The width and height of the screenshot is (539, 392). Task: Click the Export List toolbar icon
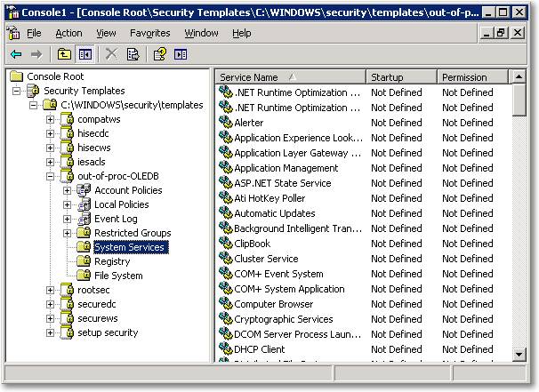click(133, 54)
